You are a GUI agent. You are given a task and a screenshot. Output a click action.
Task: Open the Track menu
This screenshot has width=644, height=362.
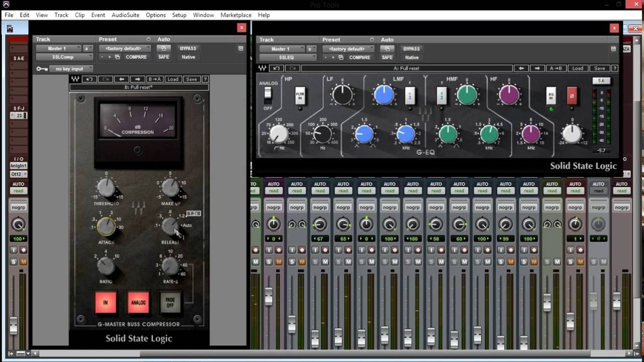coord(61,15)
